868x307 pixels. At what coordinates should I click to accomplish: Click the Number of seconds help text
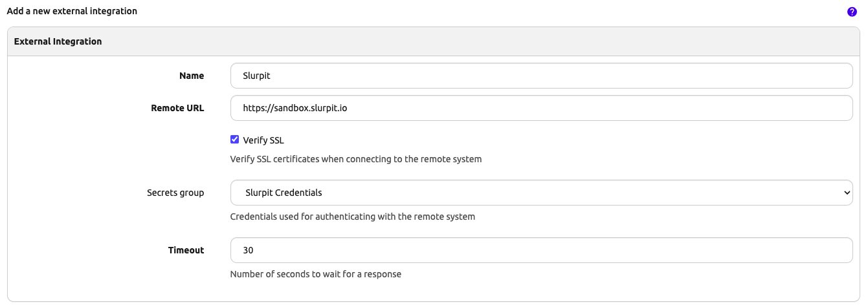[x=316, y=274]
